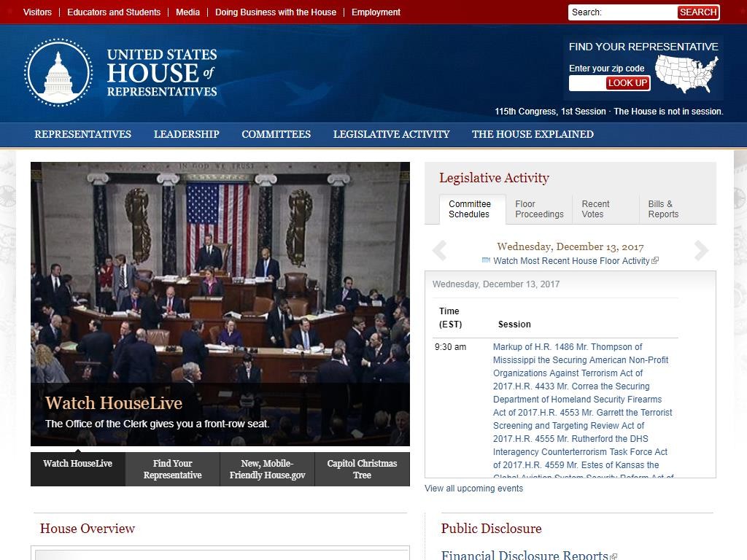Click Watch Most Recent House Floor Activity link
Screen dimensions: 747x560
pyautogui.click(x=571, y=260)
